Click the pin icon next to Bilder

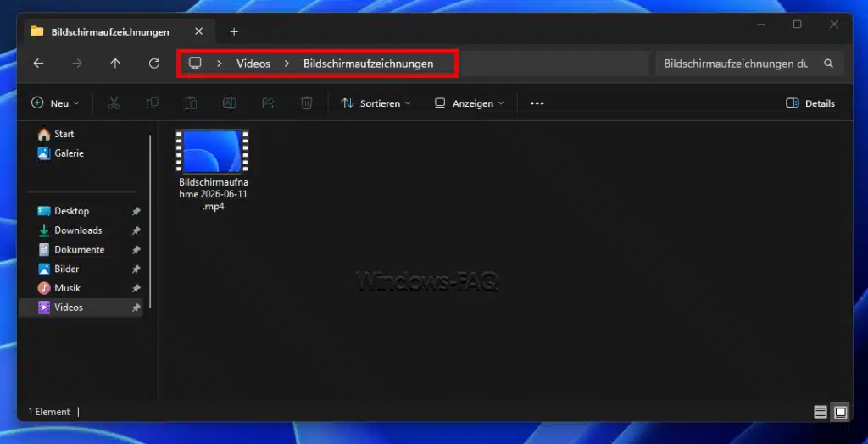point(136,269)
